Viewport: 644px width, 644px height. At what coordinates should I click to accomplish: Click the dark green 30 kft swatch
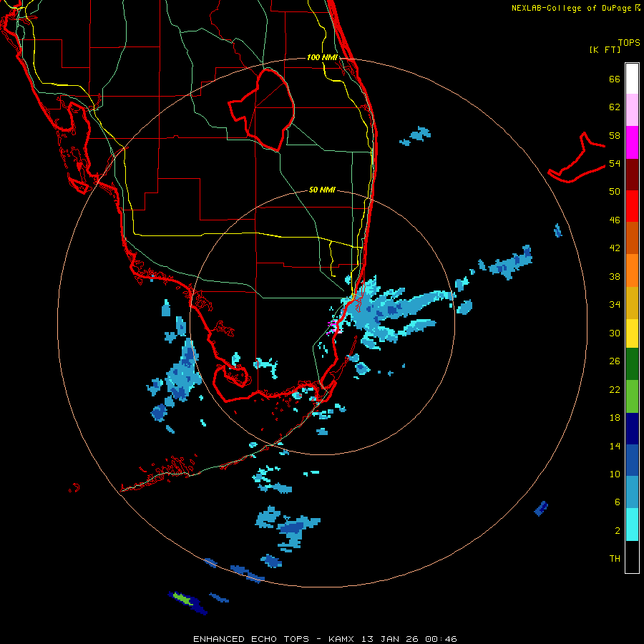632,364
